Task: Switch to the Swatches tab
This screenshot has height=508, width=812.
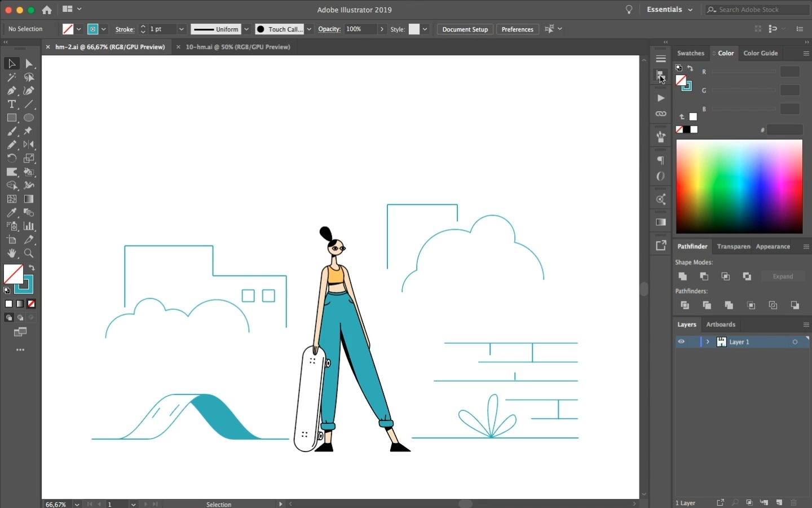Action: [x=691, y=53]
